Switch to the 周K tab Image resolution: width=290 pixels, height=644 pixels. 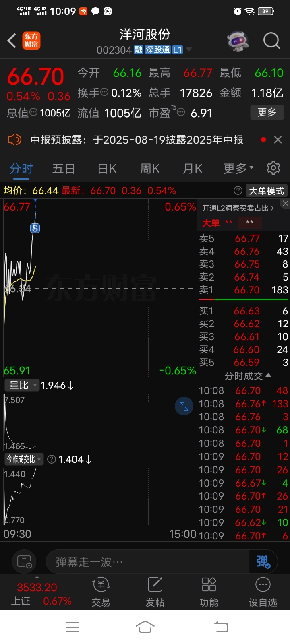point(150,169)
